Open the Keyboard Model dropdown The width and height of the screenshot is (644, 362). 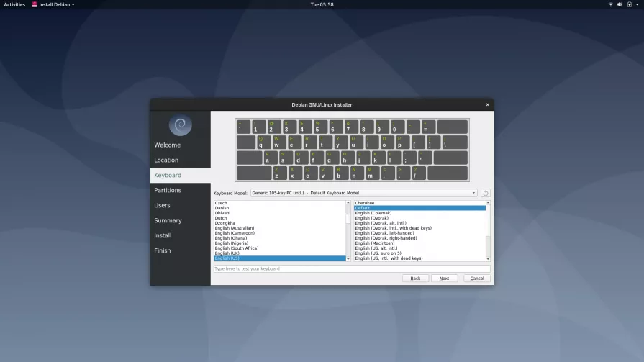click(363, 193)
